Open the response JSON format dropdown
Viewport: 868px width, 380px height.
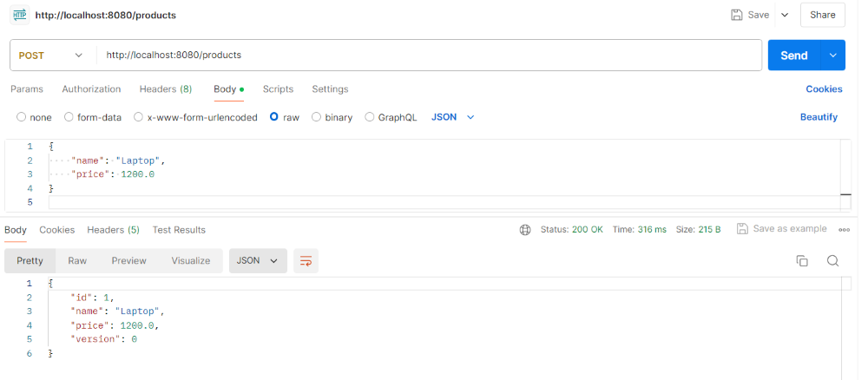point(258,260)
